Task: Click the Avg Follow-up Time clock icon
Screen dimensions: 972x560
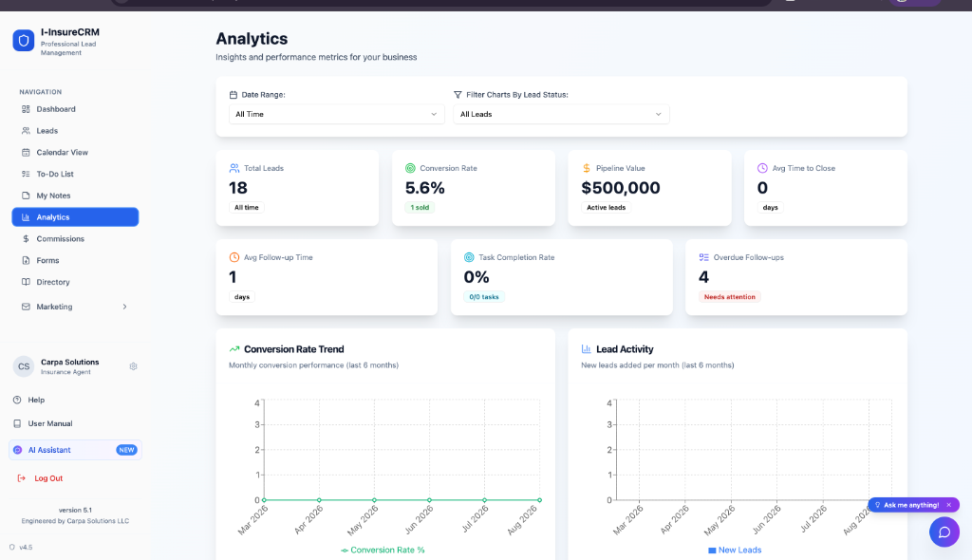Action: pos(234,257)
